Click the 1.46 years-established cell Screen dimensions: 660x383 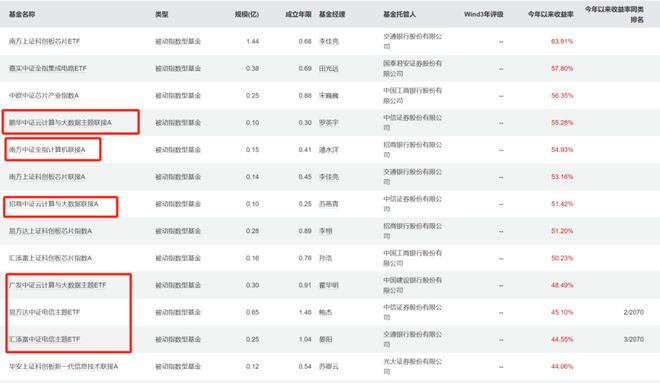305,312
